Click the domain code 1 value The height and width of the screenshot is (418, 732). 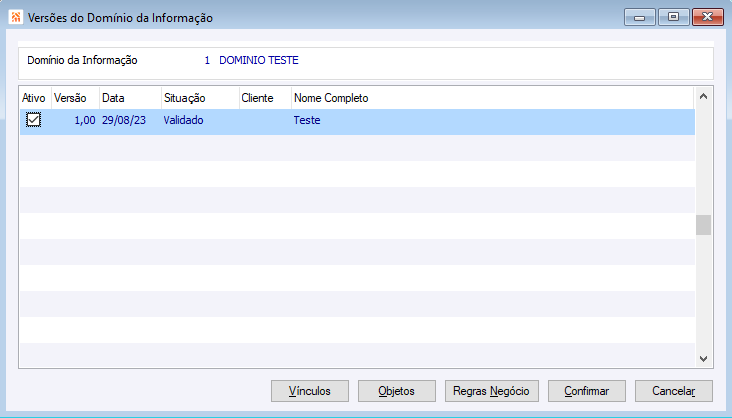tap(207, 60)
